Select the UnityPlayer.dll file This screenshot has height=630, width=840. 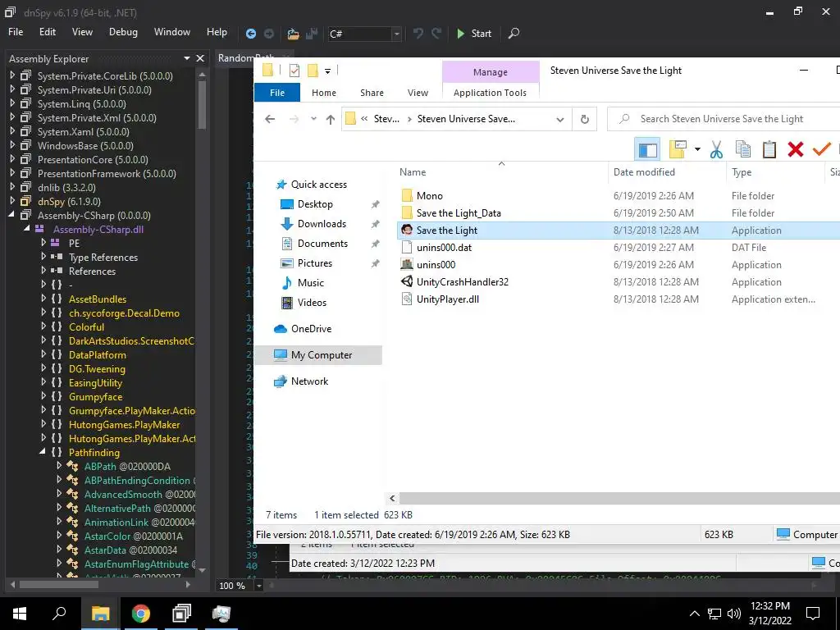(448, 299)
